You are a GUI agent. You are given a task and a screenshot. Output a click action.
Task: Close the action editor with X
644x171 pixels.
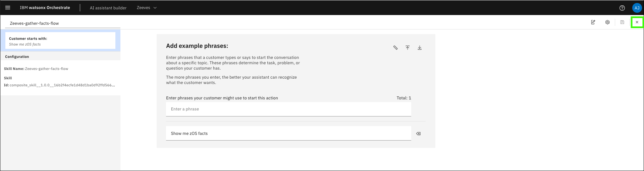[637, 22]
